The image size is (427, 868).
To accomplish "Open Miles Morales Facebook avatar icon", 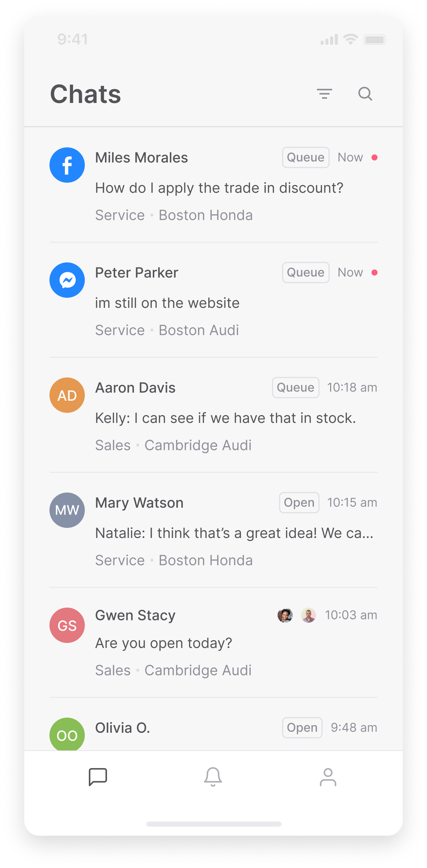I will 67,165.
